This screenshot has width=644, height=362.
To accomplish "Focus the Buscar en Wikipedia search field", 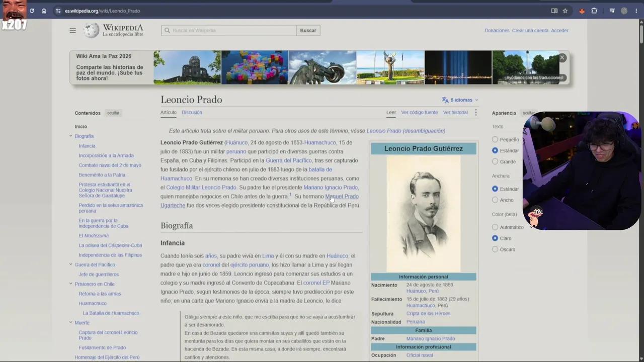I will [229, 31].
